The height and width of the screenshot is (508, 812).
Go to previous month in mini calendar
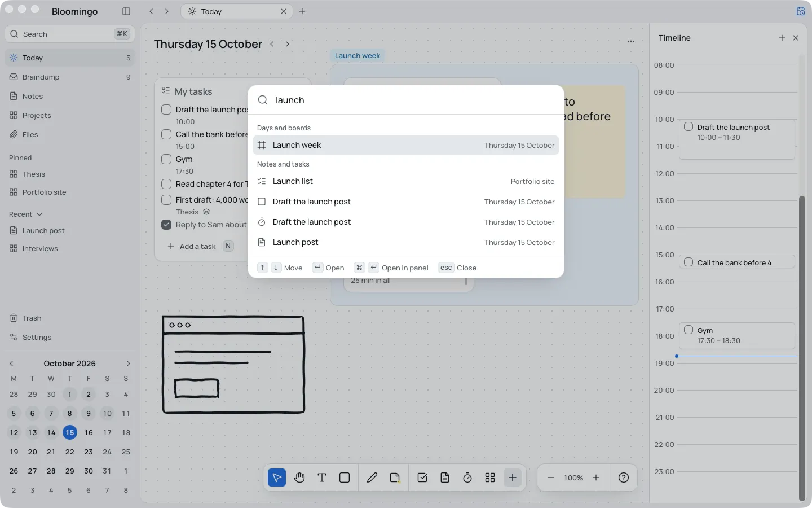pyautogui.click(x=11, y=364)
